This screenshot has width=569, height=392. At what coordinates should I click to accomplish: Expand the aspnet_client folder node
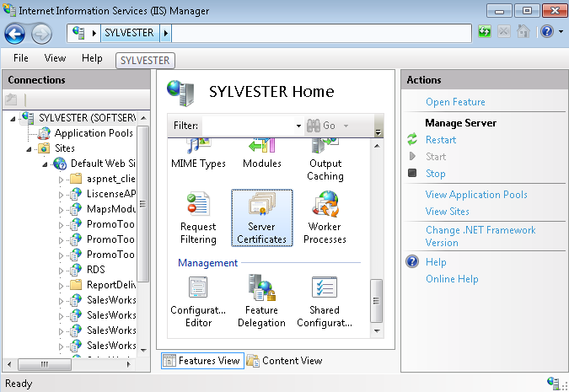click(x=61, y=180)
